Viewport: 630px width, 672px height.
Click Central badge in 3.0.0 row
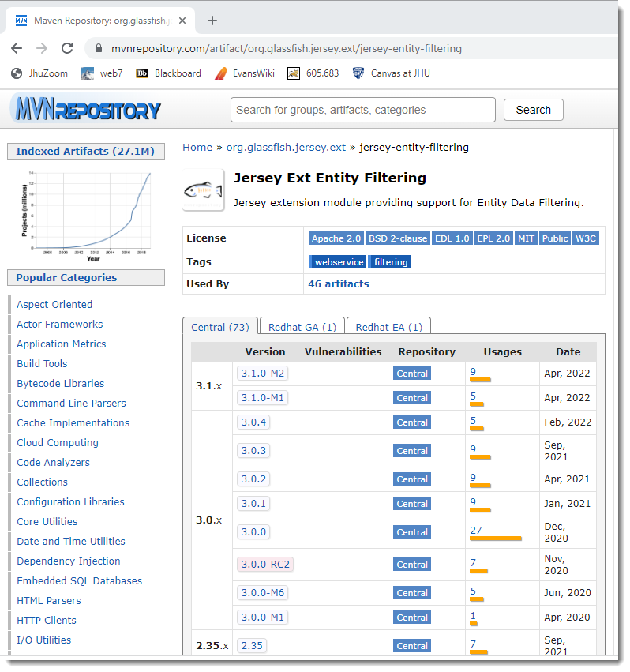pos(412,532)
